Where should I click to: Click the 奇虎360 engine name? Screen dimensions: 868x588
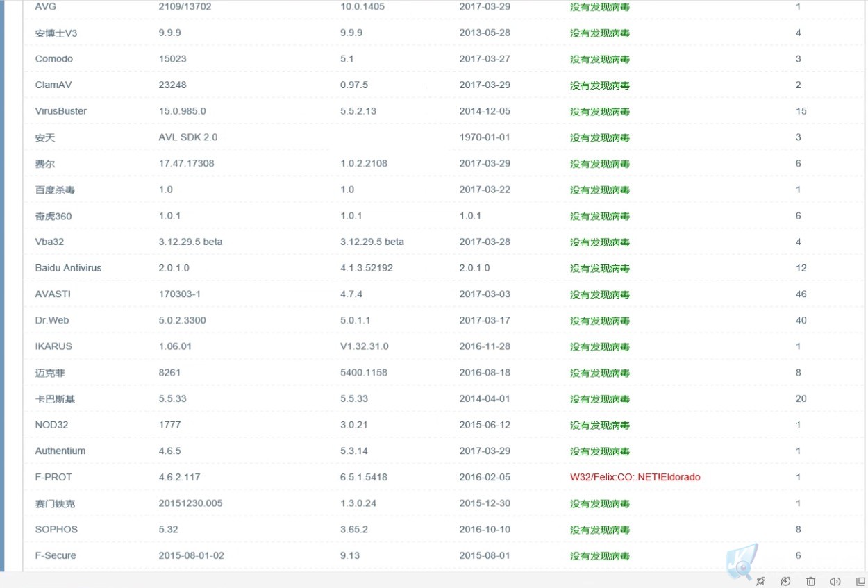(x=53, y=216)
